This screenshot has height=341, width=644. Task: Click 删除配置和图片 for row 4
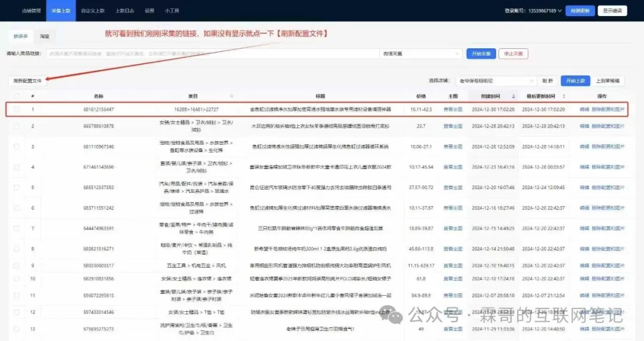pos(608,167)
